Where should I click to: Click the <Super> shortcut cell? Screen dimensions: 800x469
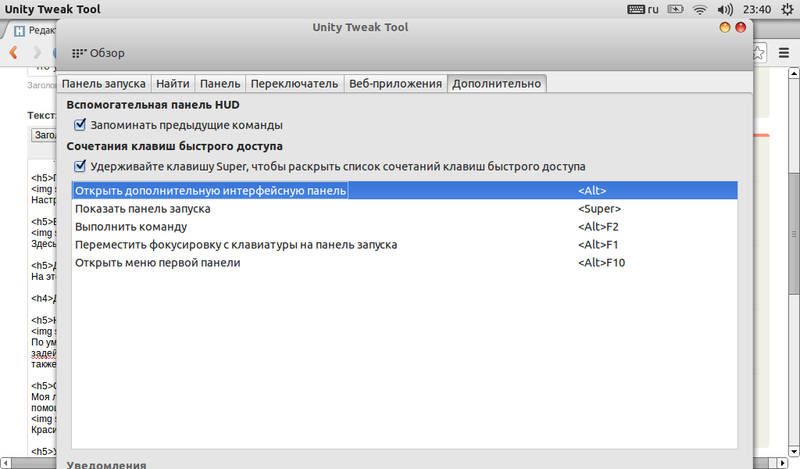[x=599, y=209]
